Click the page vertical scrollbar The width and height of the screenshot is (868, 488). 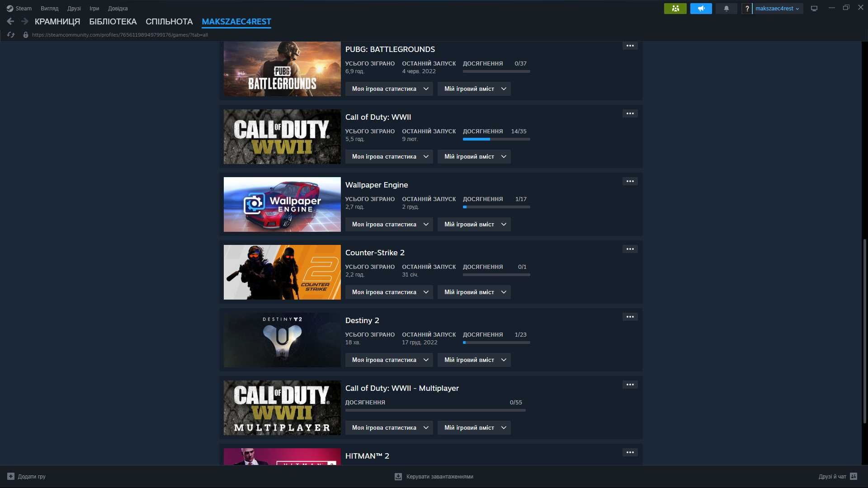(864, 331)
